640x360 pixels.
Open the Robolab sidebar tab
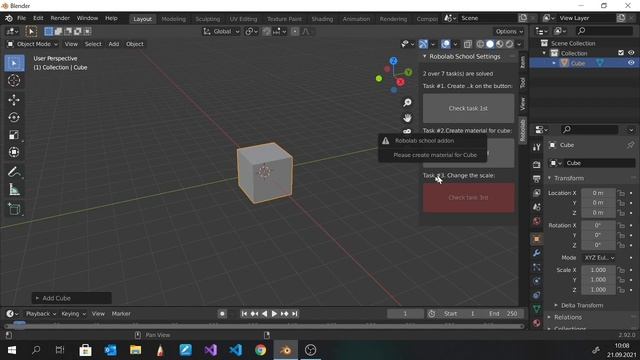pos(523,130)
